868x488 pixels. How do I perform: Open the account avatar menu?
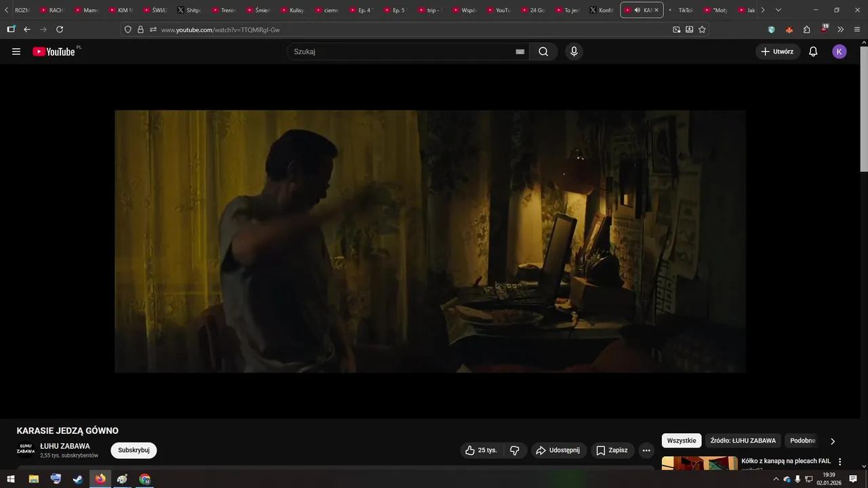840,52
